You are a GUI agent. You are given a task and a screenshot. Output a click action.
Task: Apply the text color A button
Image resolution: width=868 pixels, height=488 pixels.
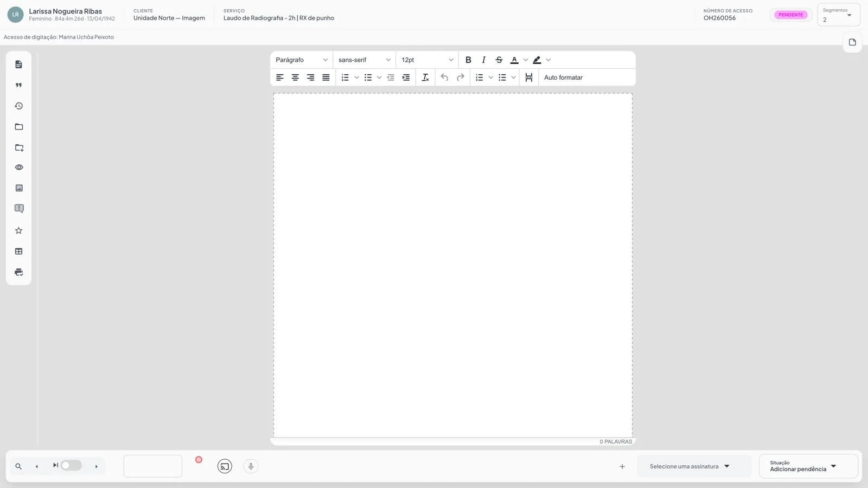[514, 60]
